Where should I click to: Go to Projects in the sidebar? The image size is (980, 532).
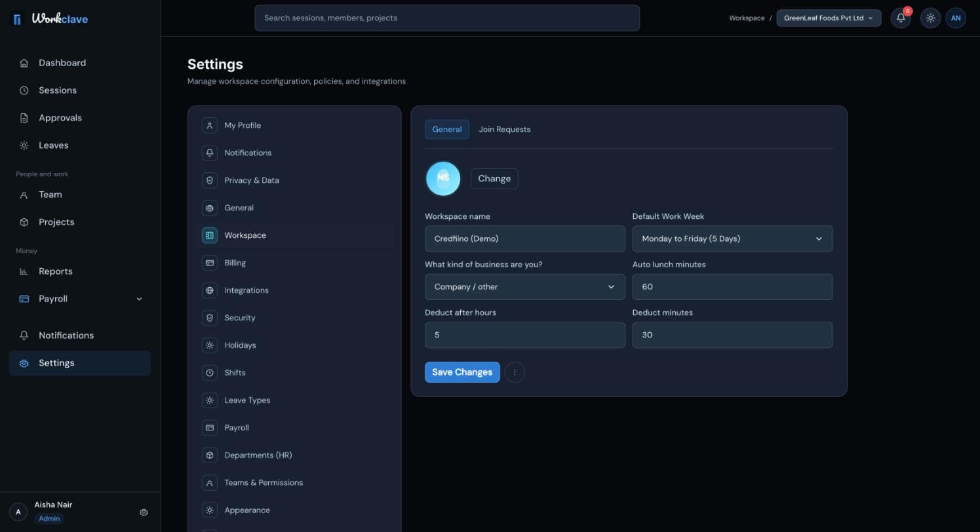(80, 222)
